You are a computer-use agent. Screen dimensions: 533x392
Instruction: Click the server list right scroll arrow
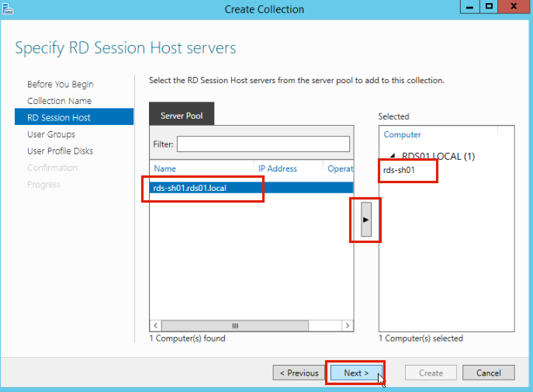pos(348,326)
